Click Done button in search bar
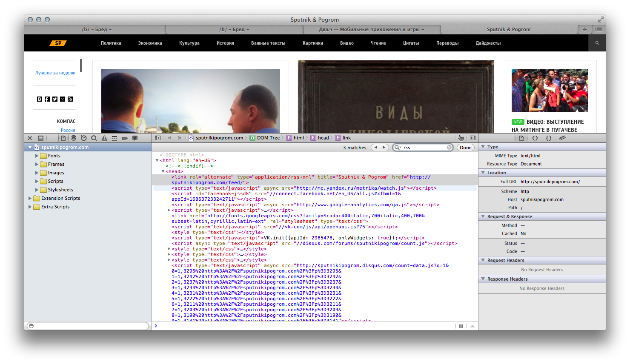The height and width of the screenshot is (364, 630). pos(466,148)
